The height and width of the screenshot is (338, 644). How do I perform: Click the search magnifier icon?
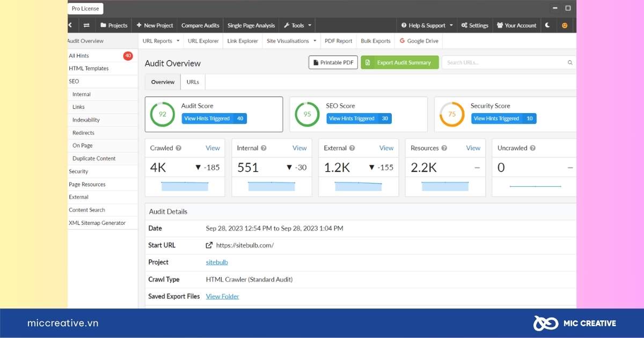(570, 63)
